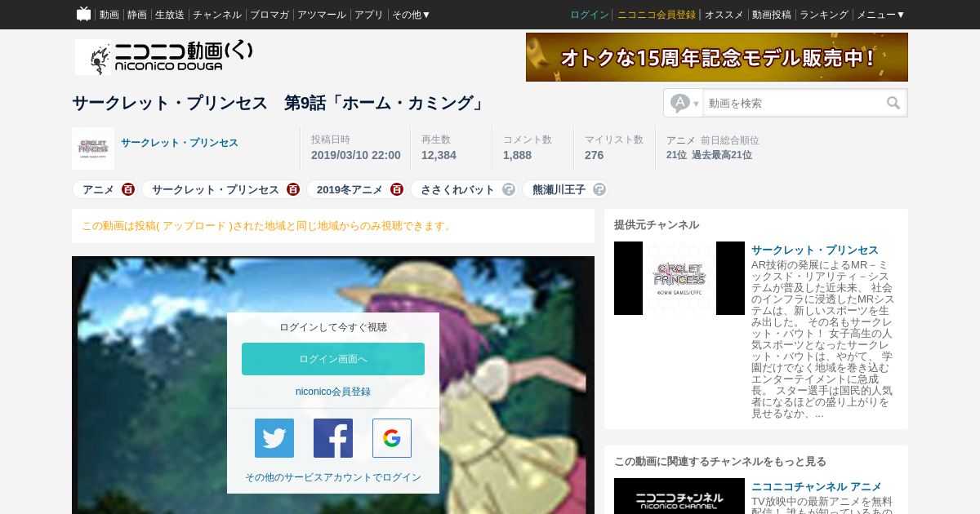Open ニコニコチャンネル アニメ link
The width and height of the screenshot is (980, 514).
[817, 486]
